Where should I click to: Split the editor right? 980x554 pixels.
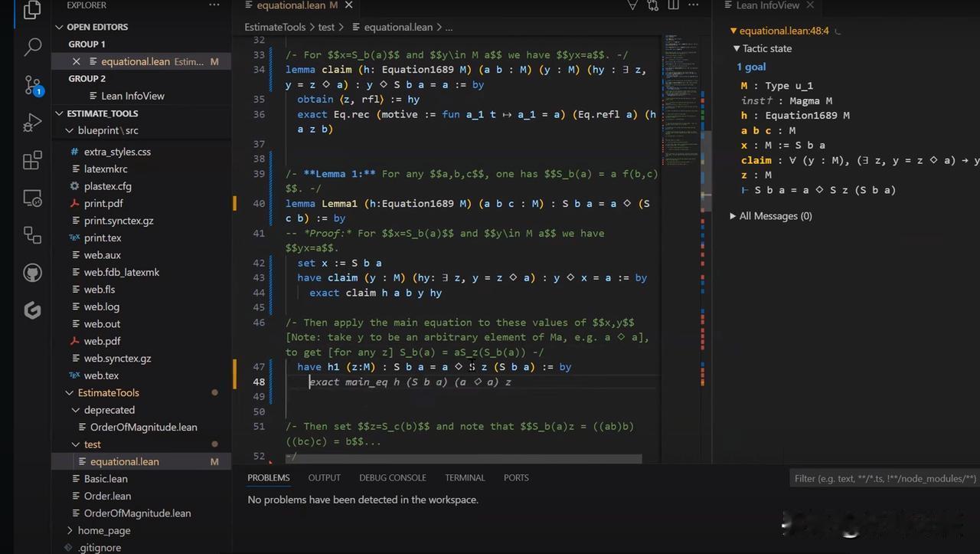coord(673,5)
